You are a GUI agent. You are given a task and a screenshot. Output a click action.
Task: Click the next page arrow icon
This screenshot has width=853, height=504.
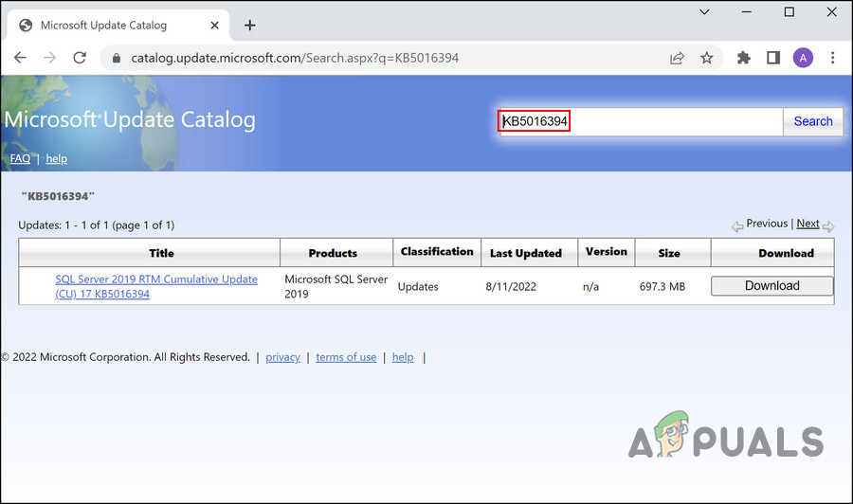pyautogui.click(x=828, y=226)
